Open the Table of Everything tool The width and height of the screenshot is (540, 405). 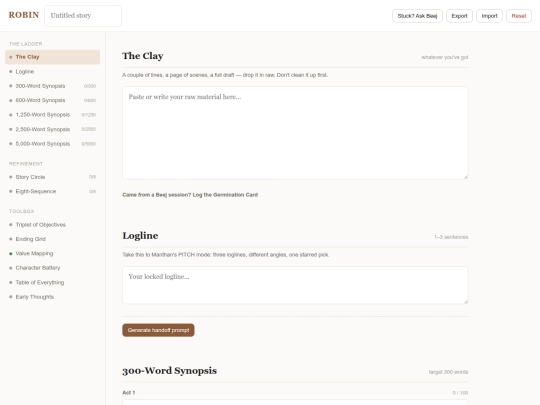(x=52, y=282)
